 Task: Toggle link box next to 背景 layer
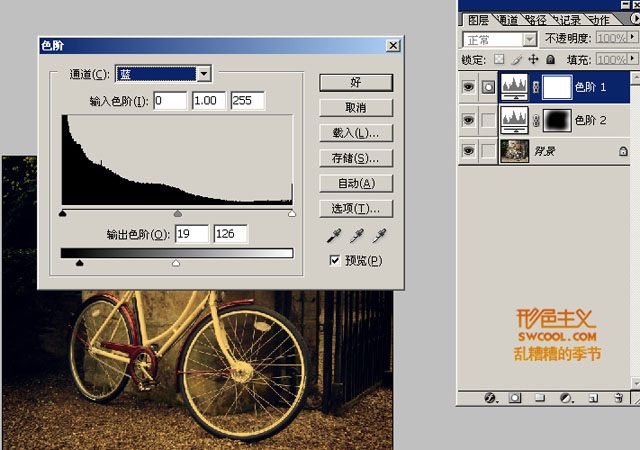(x=488, y=151)
